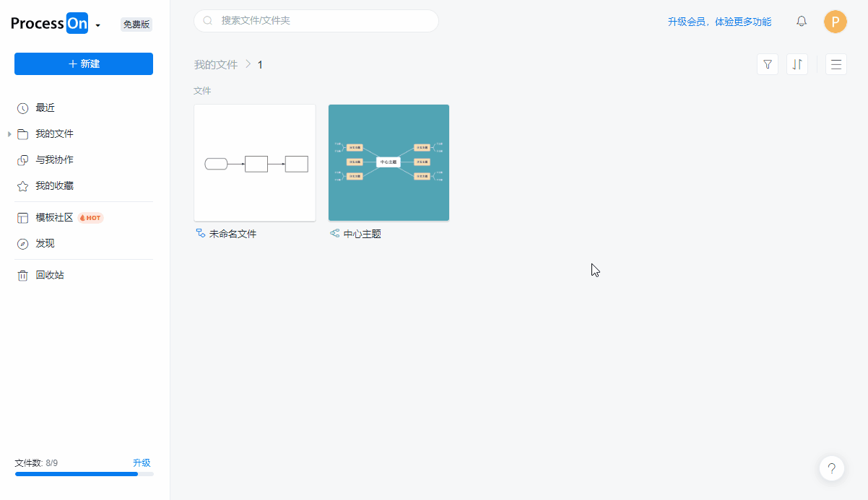Open 回收站 in the sidebar

pos(50,276)
